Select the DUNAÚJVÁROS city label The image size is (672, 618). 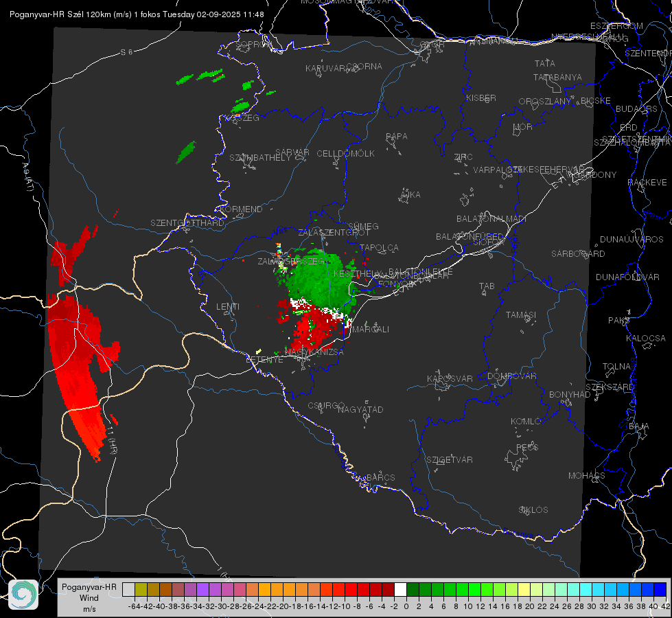pyautogui.click(x=632, y=240)
